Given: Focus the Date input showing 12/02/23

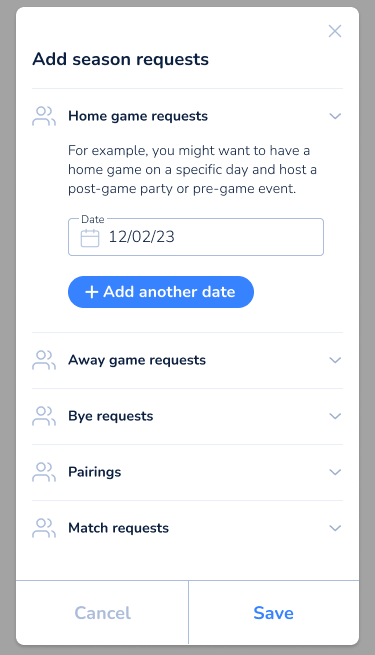Looking at the screenshot, I should pyautogui.click(x=196, y=237).
